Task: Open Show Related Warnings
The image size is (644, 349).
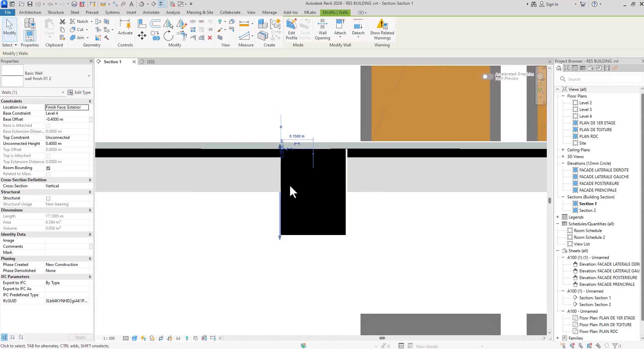Action: pyautogui.click(x=382, y=30)
